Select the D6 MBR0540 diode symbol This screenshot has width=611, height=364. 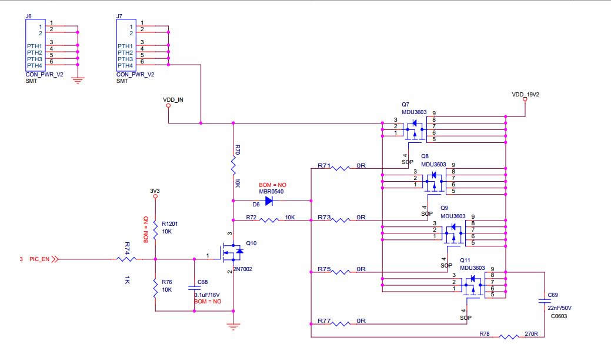click(269, 201)
